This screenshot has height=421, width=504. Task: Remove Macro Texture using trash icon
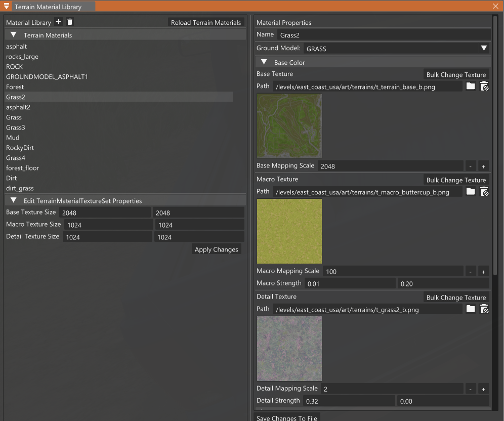(484, 192)
